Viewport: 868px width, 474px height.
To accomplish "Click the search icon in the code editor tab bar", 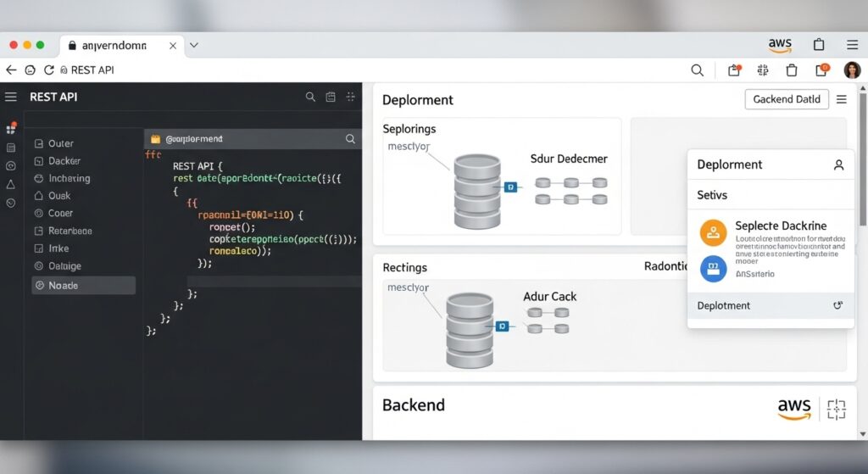I will tap(349, 138).
